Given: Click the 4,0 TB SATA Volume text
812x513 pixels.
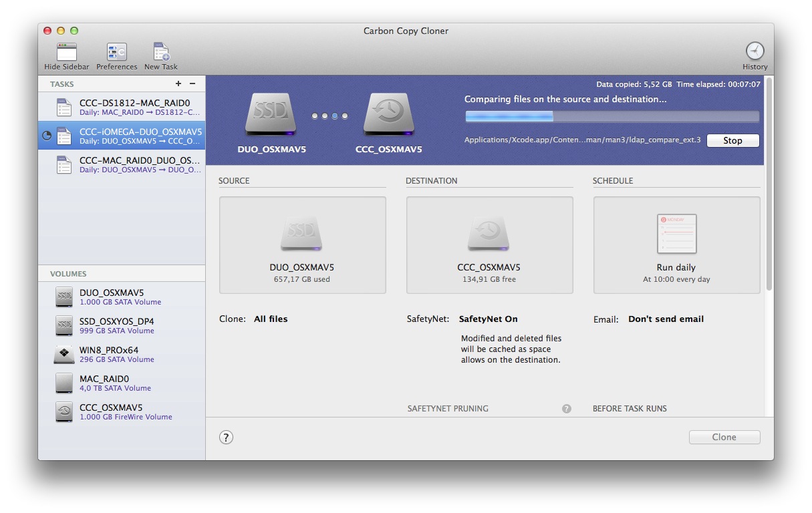Looking at the screenshot, I should click(x=115, y=388).
